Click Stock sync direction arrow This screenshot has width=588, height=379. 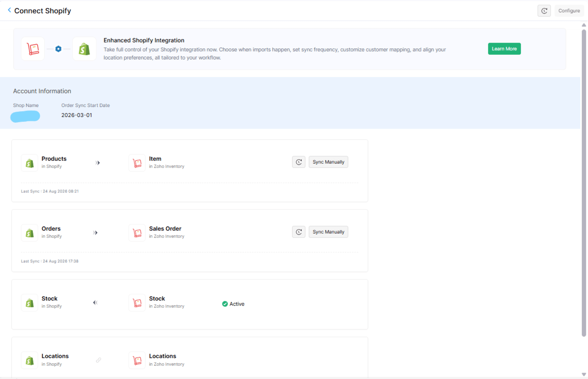(95, 303)
